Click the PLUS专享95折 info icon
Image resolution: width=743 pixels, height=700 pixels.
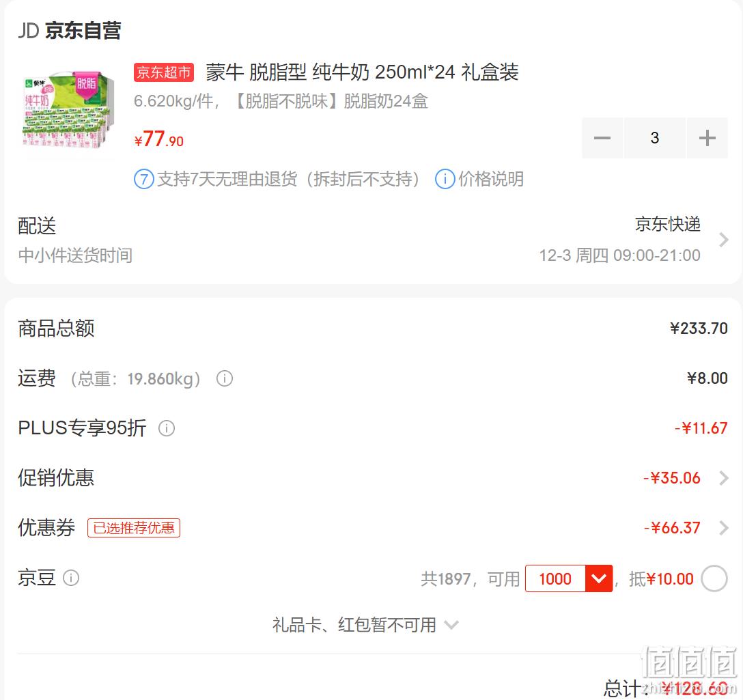click(167, 428)
